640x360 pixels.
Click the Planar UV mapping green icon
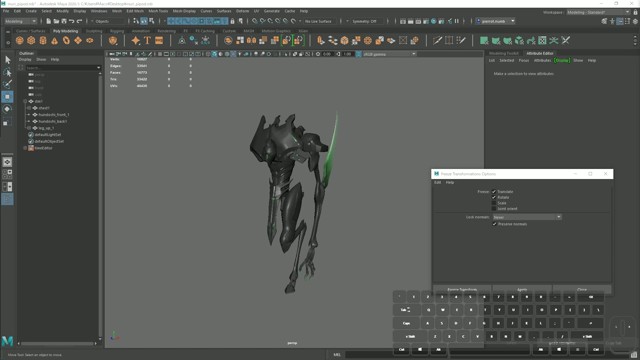tap(484, 40)
